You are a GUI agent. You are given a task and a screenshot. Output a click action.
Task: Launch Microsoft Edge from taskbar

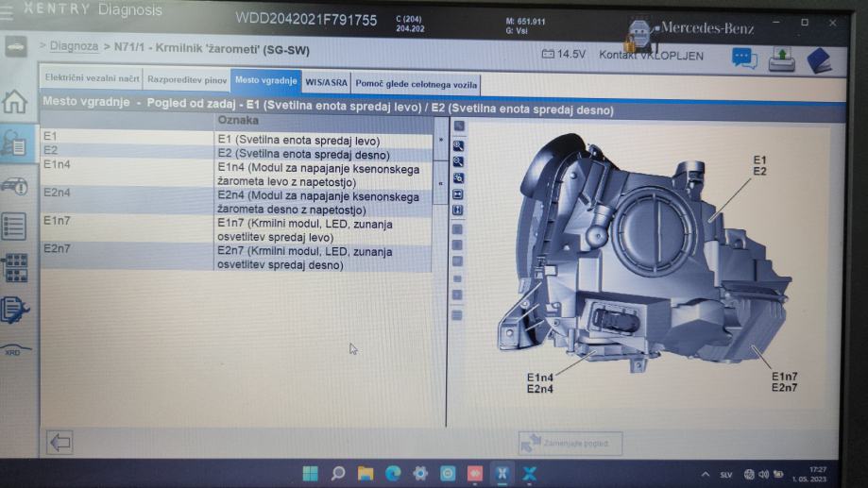393,473
